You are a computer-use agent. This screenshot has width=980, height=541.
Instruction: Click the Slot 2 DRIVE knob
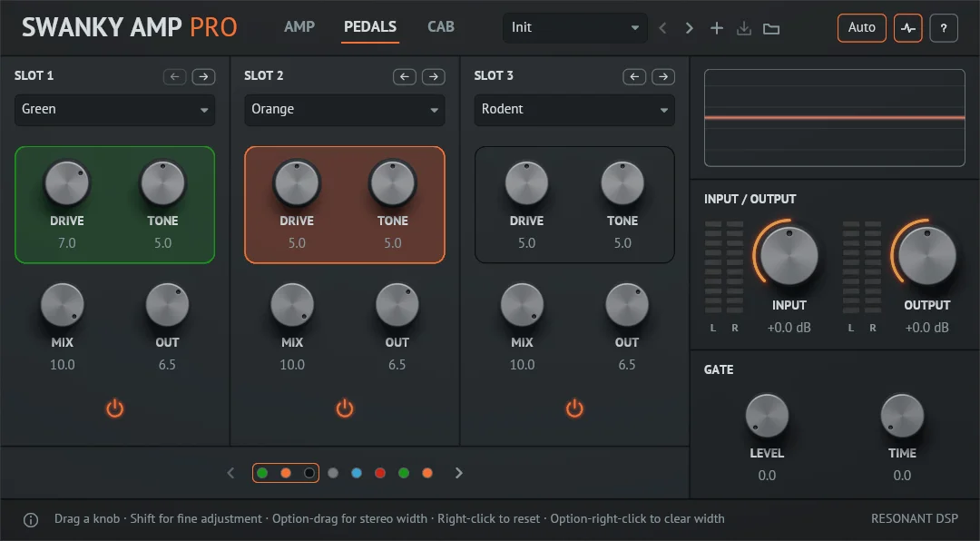tap(297, 183)
